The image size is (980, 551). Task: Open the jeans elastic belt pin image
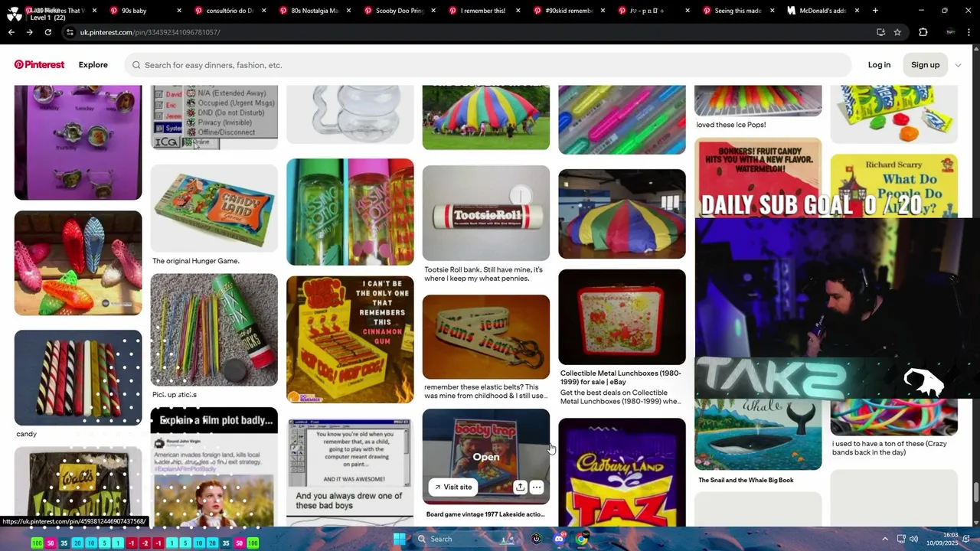pos(485,337)
